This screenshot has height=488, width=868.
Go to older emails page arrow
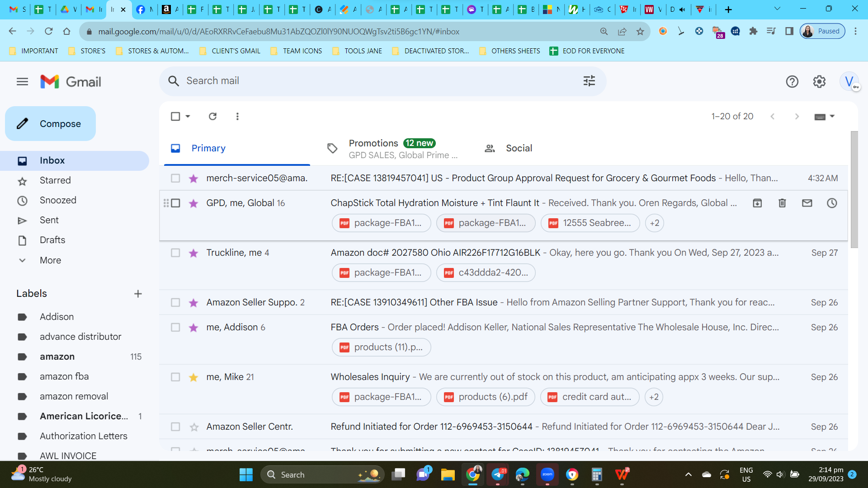(797, 117)
